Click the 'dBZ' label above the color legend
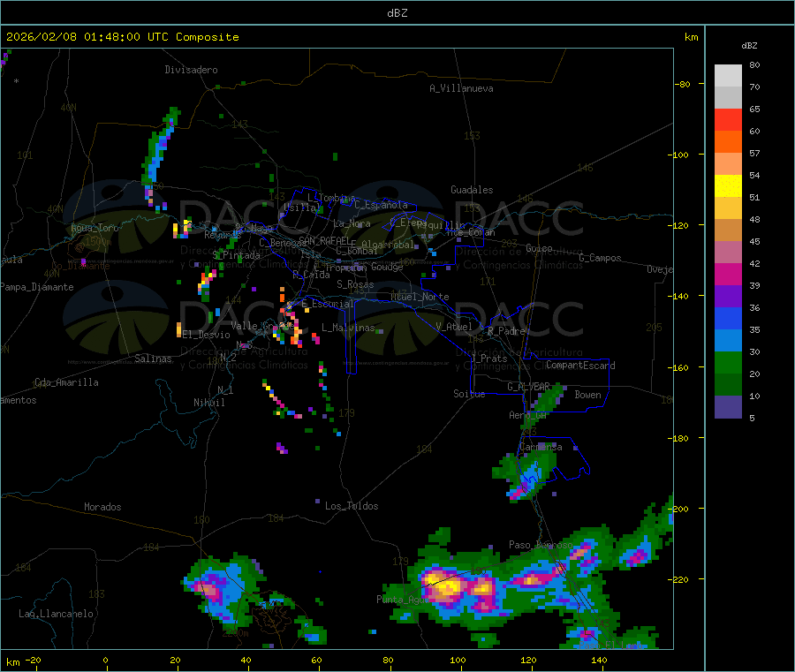 click(749, 46)
